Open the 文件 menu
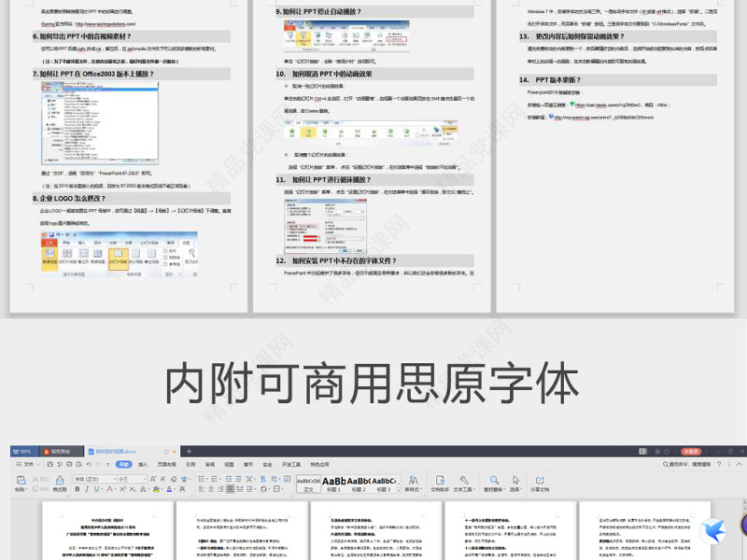The height and width of the screenshot is (560, 747). (28, 463)
